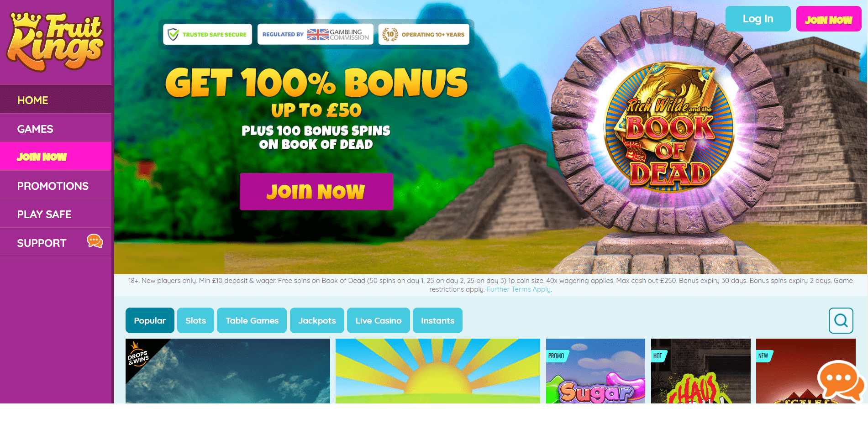Viewport: 868px width, 429px height.
Task: Open the Further Terms Apply link
Action: pos(519,289)
